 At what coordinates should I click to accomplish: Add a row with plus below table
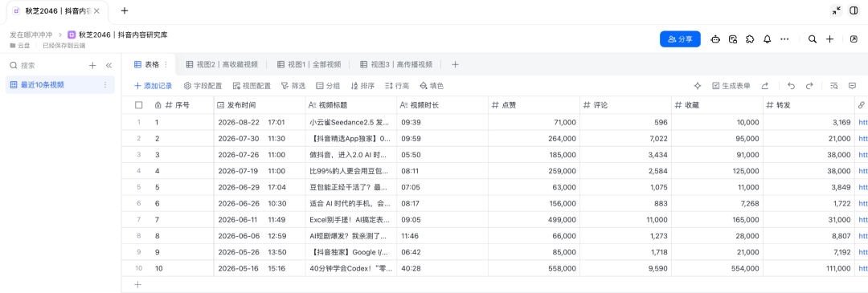[x=138, y=285]
